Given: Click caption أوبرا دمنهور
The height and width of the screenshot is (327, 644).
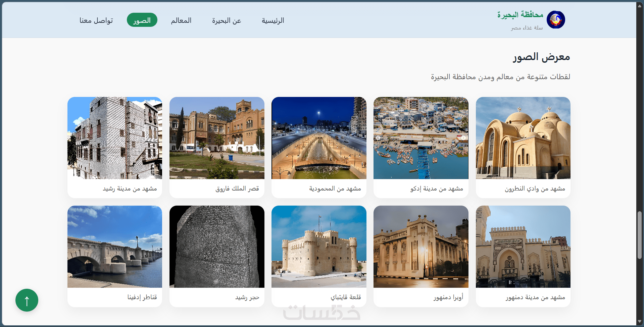Looking at the screenshot, I should tap(448, 297).
